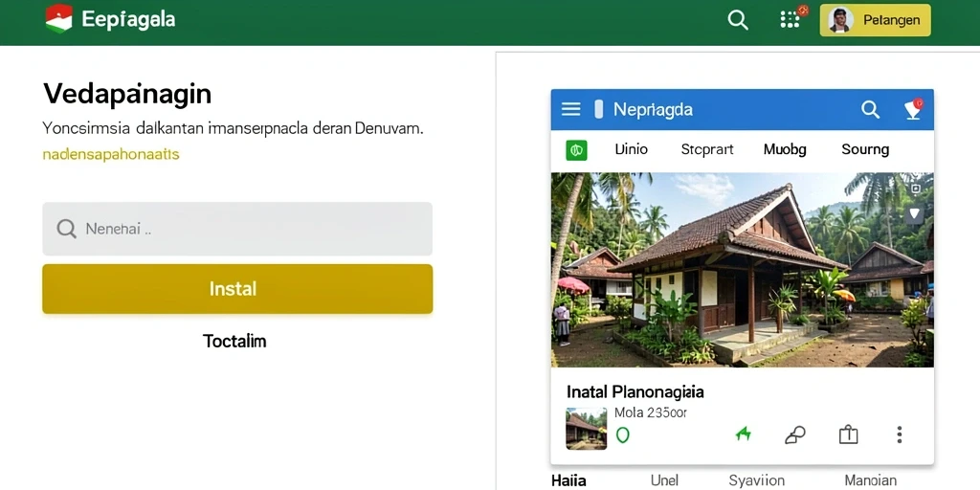Screen dimensions: 980x490
Task: Click the green square icon beside Uinio
Action: coord(576,150)
